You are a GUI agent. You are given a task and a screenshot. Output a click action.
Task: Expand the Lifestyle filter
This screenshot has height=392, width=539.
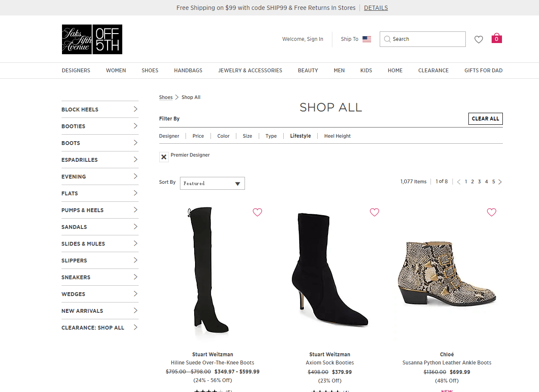[x=300, y=136]
